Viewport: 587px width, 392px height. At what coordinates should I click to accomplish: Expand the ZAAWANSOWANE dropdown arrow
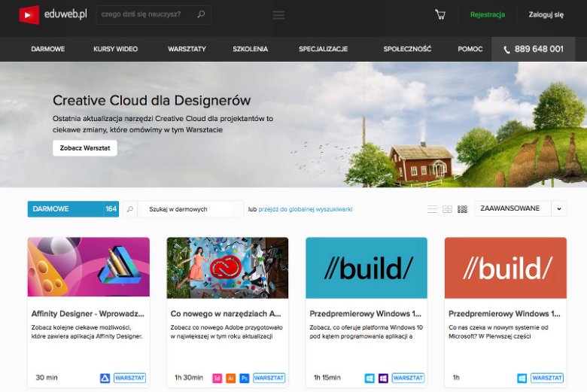559,209
